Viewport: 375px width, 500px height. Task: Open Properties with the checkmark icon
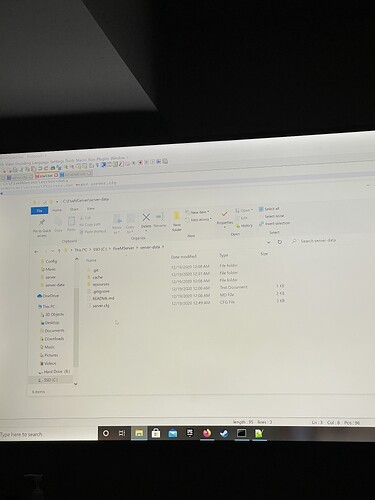224,214
